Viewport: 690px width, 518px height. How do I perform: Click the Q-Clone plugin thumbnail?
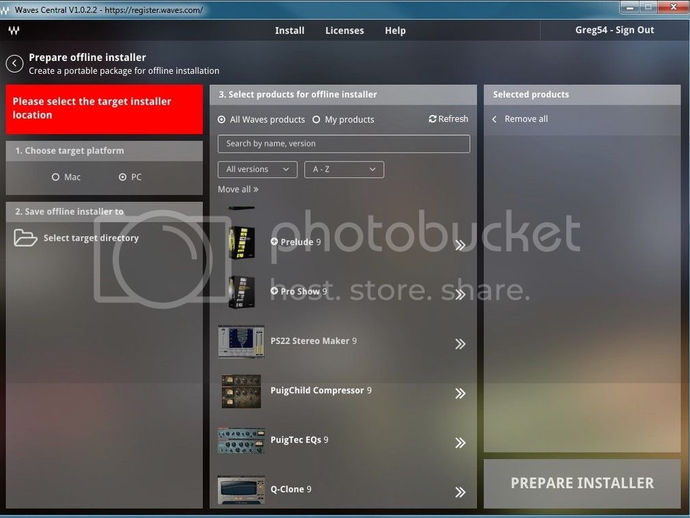pos(241,490)
